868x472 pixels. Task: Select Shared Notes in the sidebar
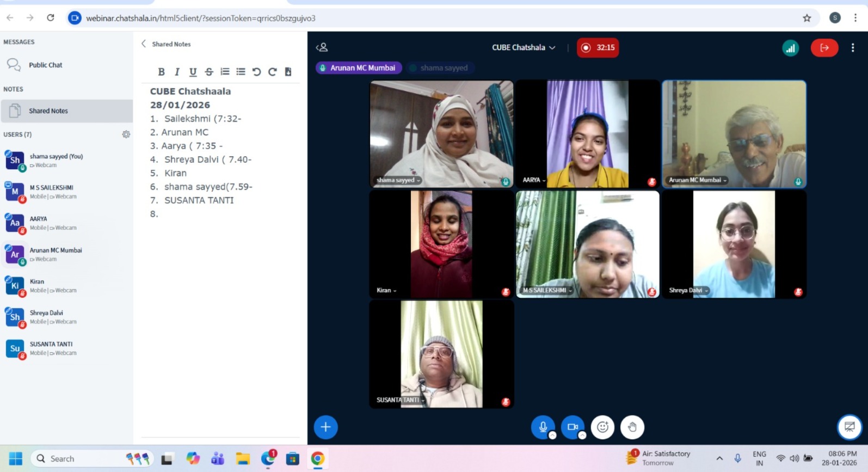coord(48,111)
